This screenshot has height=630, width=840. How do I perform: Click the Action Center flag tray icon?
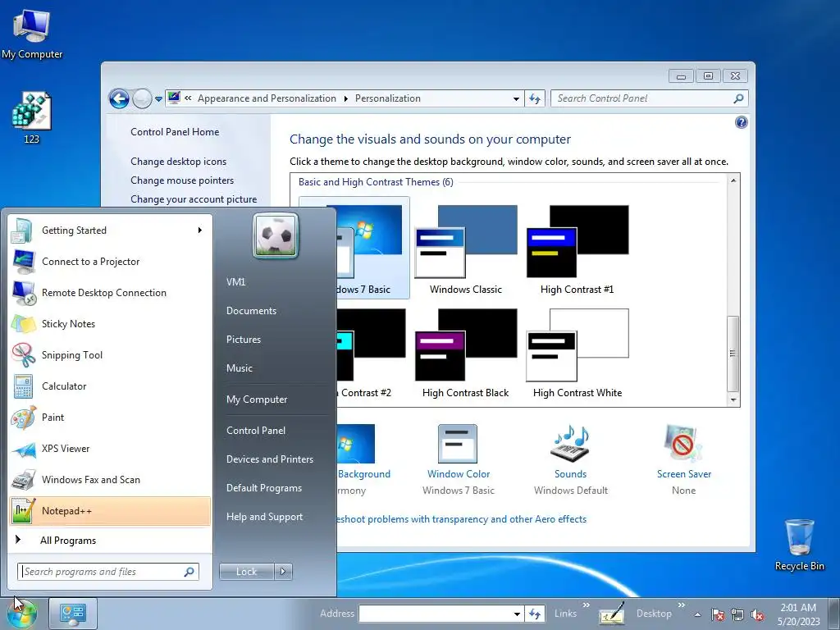[718, 614]
